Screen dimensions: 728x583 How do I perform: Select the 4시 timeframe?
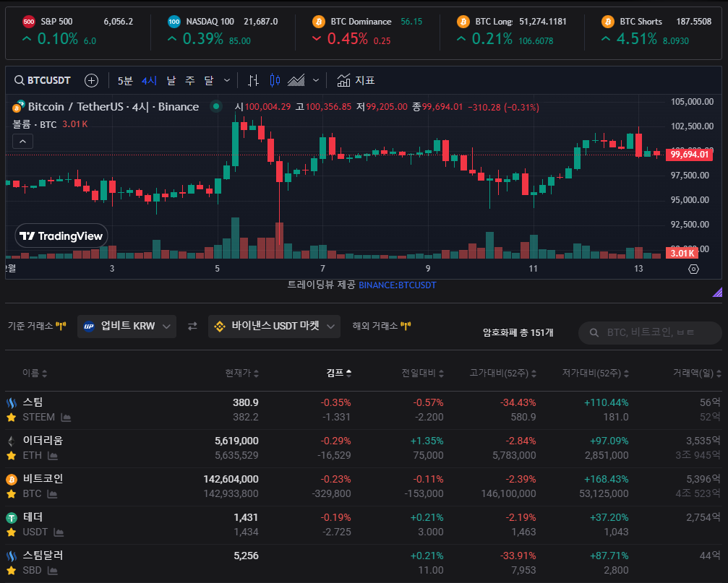[149, 81]
